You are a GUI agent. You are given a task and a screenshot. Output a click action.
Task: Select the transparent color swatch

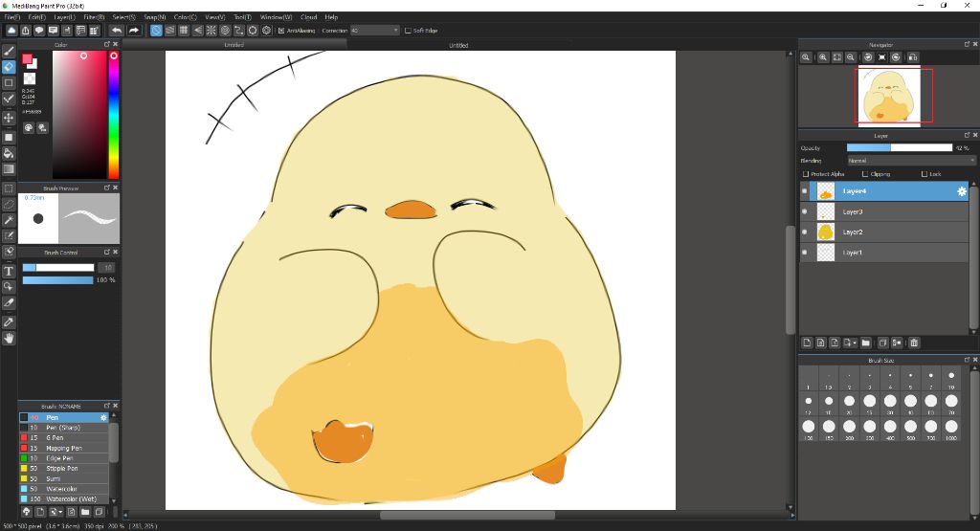pos(30,78)
